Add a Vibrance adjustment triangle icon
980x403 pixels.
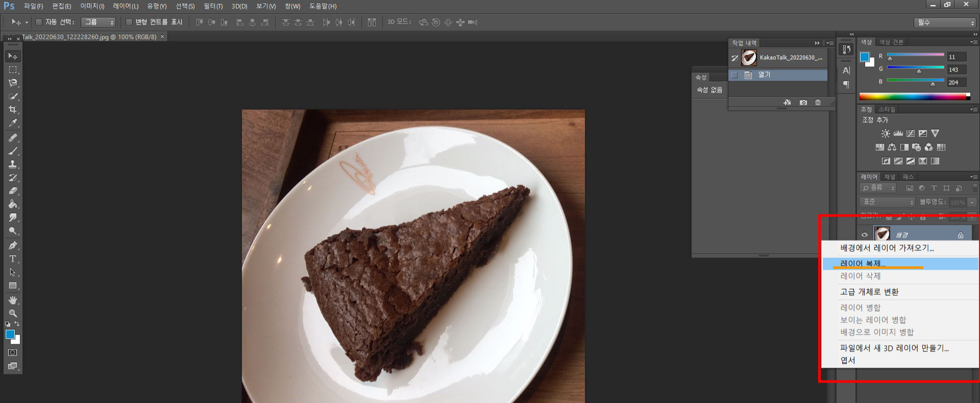point(935,133)
